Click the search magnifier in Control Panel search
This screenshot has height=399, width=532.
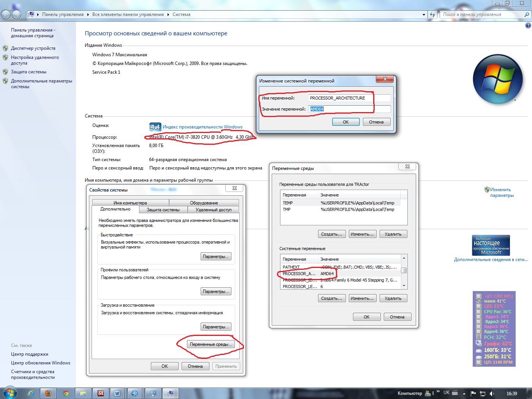527,14
